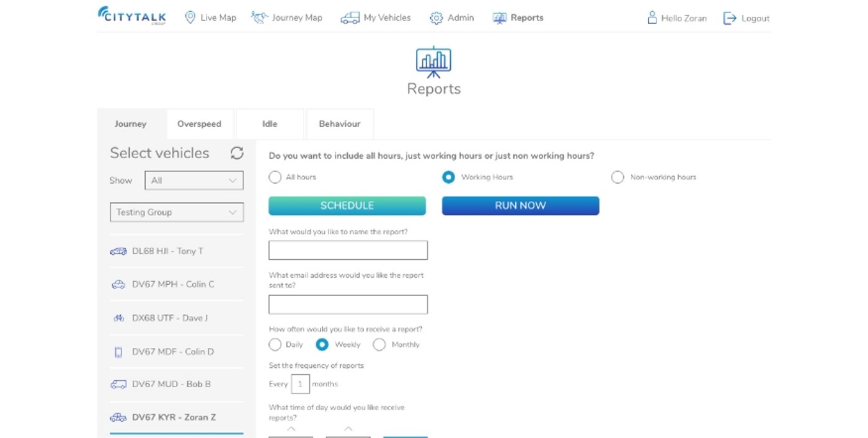
Task: Click the large Reports chart icon
Action: [433, 62]
